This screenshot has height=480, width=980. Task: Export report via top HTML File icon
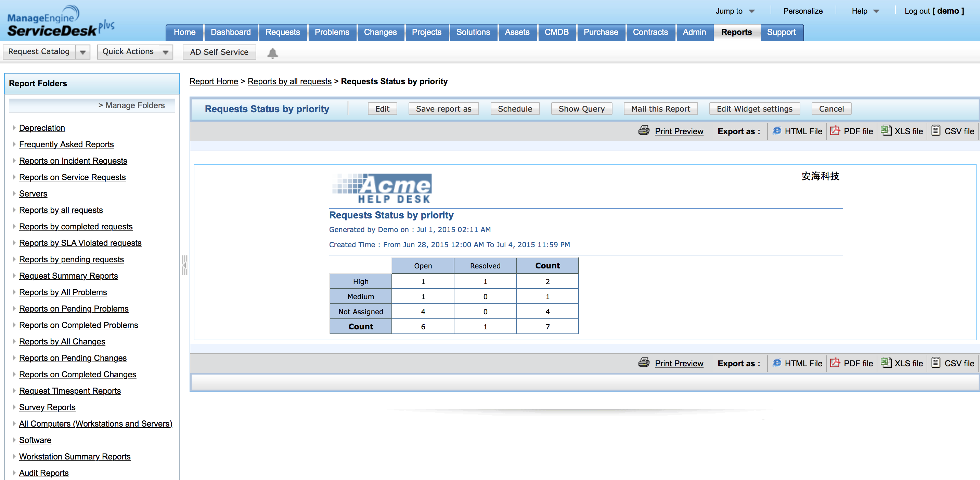(776, 130)
